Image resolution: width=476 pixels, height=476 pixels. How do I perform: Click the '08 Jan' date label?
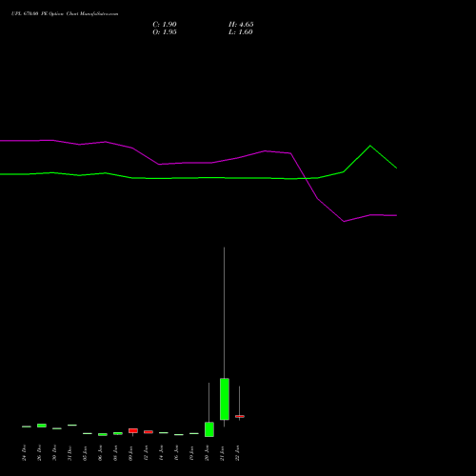coord(116,453)
